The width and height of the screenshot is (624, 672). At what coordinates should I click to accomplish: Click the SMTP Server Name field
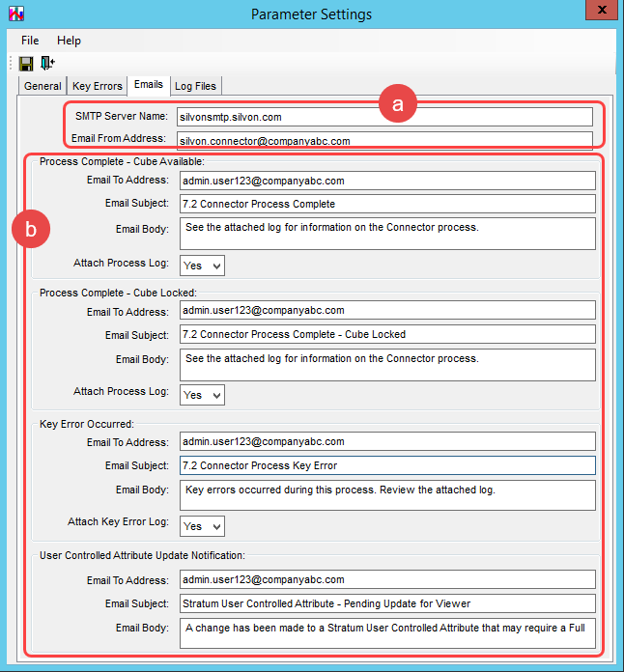coord(383,117)
